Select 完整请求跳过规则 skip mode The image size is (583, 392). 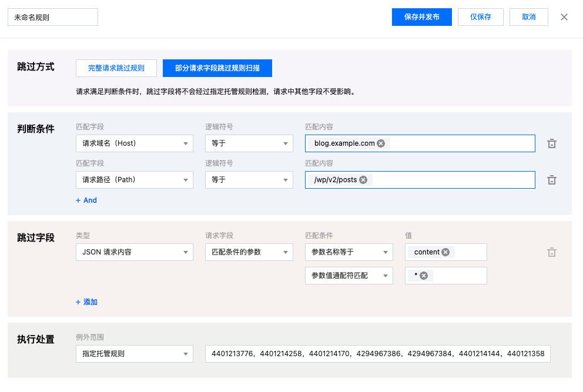click(x=116, y=68)
